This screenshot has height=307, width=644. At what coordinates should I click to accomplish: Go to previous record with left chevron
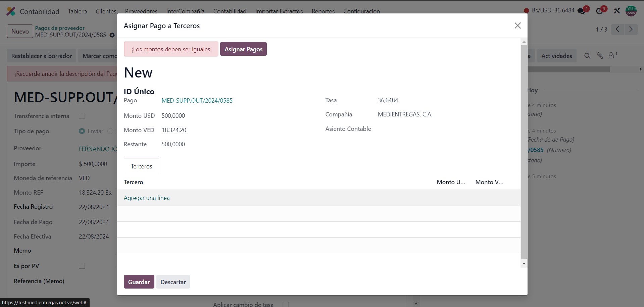617,30
